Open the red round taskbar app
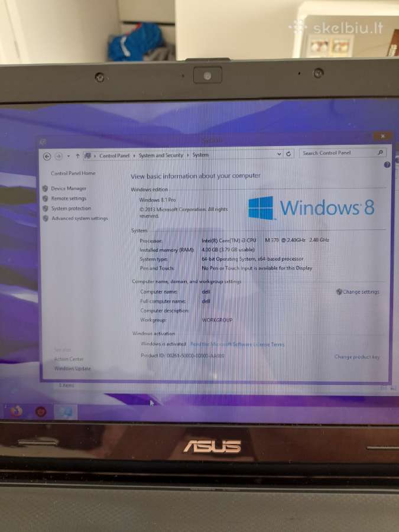The width and height of the screenshot is (399, 532). [41, 412]
